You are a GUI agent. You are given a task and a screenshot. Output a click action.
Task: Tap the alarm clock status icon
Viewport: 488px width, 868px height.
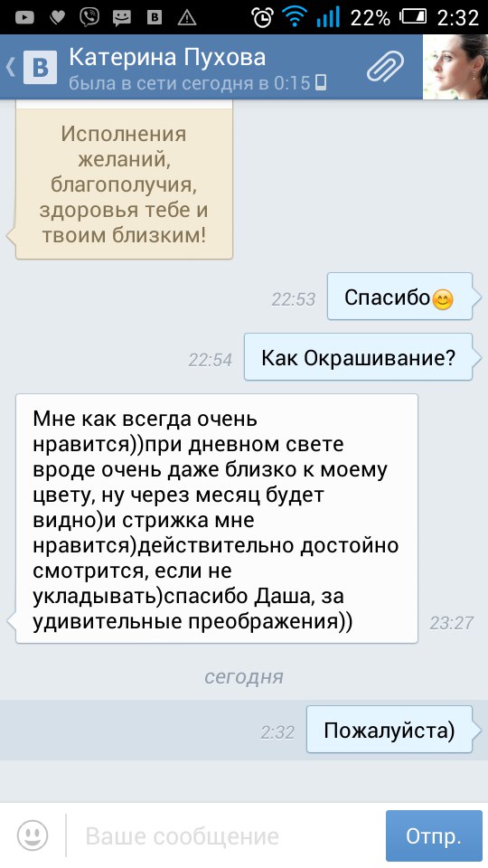(262, 18)
